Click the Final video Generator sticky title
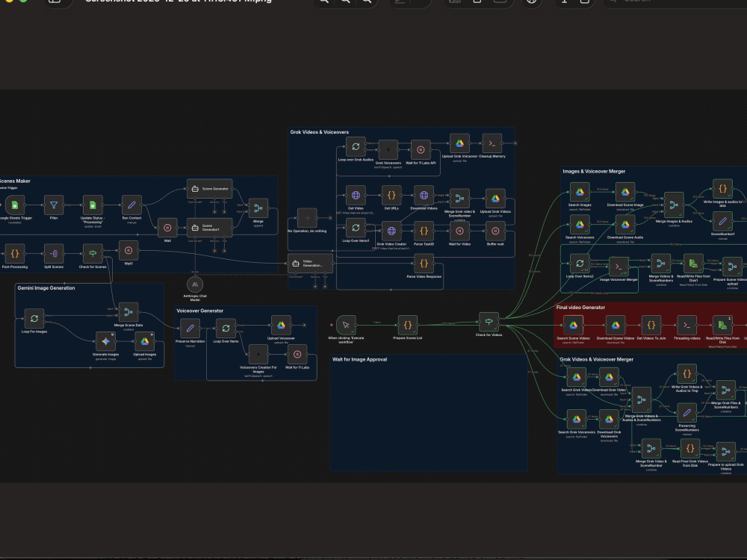Screen dimensions: 747x560 (580, 307)
